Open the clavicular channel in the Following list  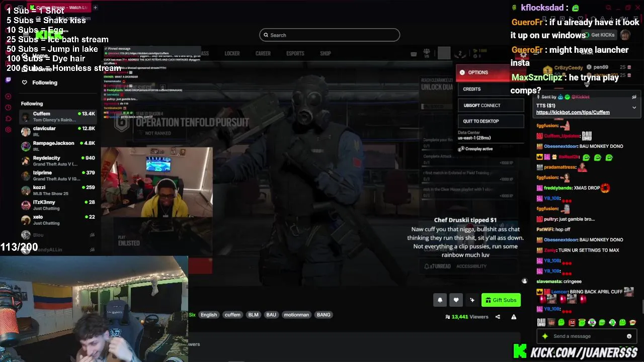click(58, 131)
